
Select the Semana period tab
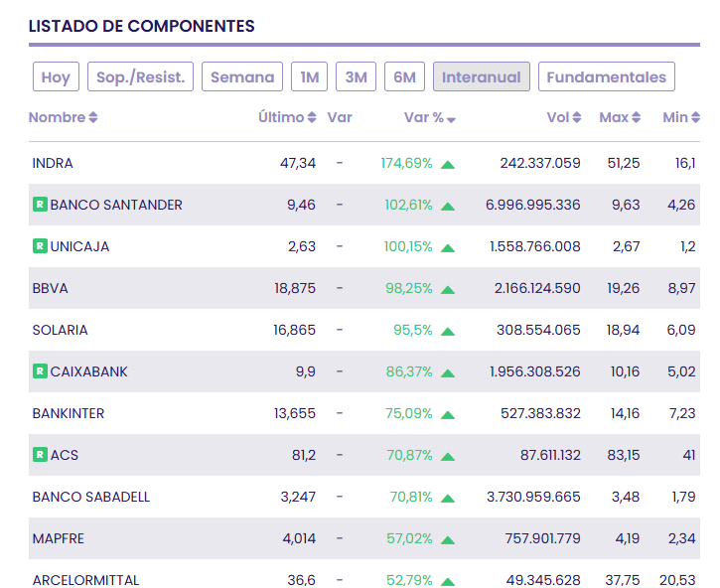242,76
